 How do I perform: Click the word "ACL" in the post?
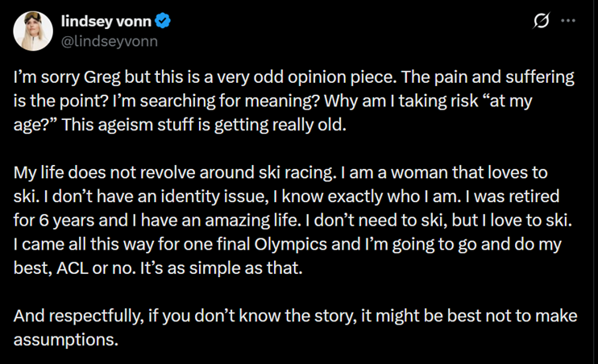click(x=73, y=267)
